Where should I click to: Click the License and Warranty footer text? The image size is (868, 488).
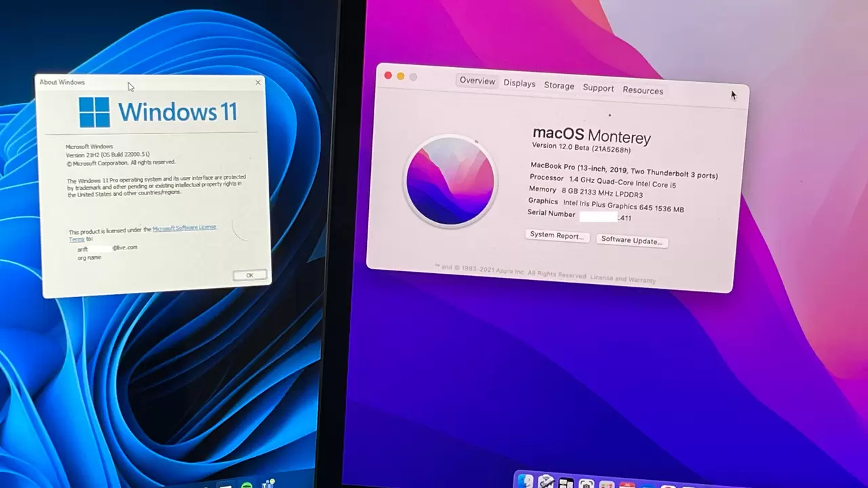[623, 279]
